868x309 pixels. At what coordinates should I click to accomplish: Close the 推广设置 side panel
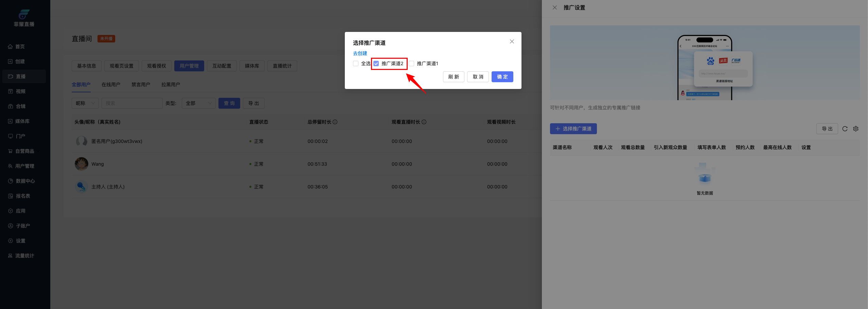[555, 7]
